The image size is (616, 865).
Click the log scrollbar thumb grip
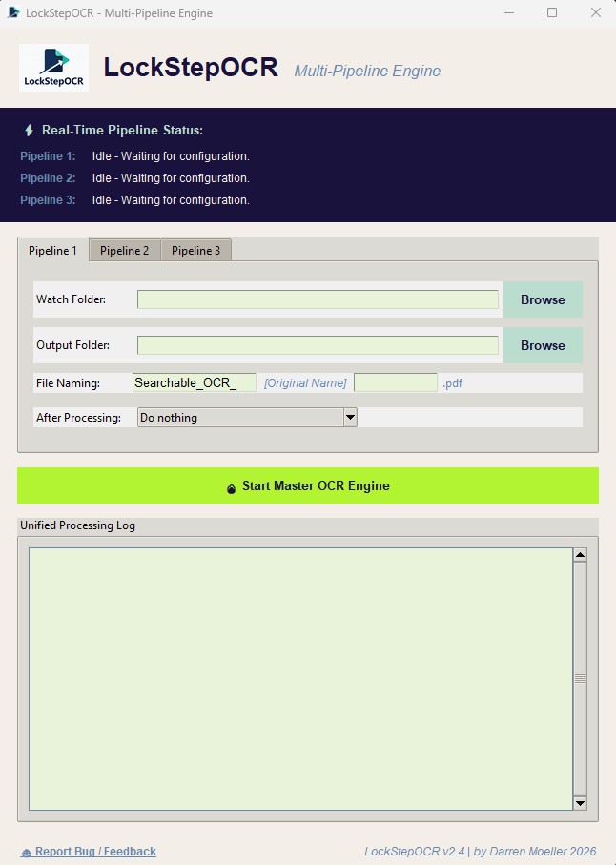click(580, 678)
